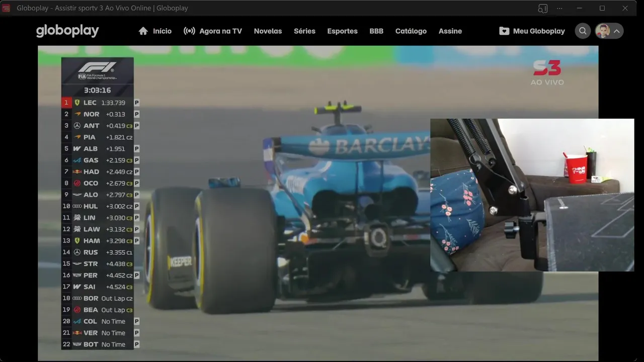
Task: Click the Assine link
Action: tap(450, 31)
